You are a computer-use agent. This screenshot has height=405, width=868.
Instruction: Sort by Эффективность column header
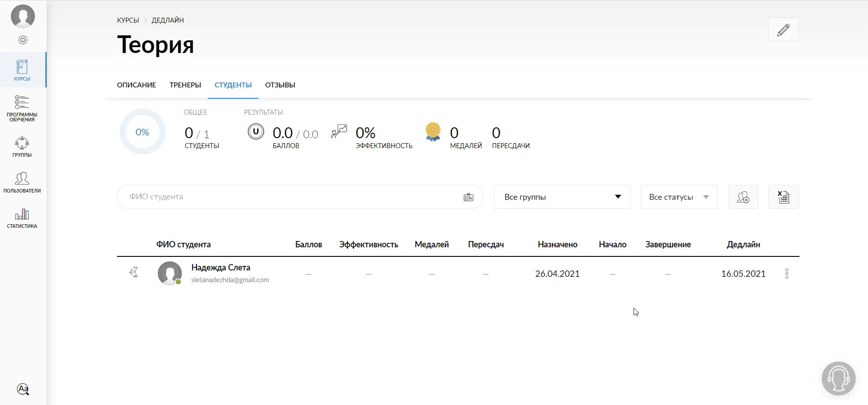tap(369, 245)
